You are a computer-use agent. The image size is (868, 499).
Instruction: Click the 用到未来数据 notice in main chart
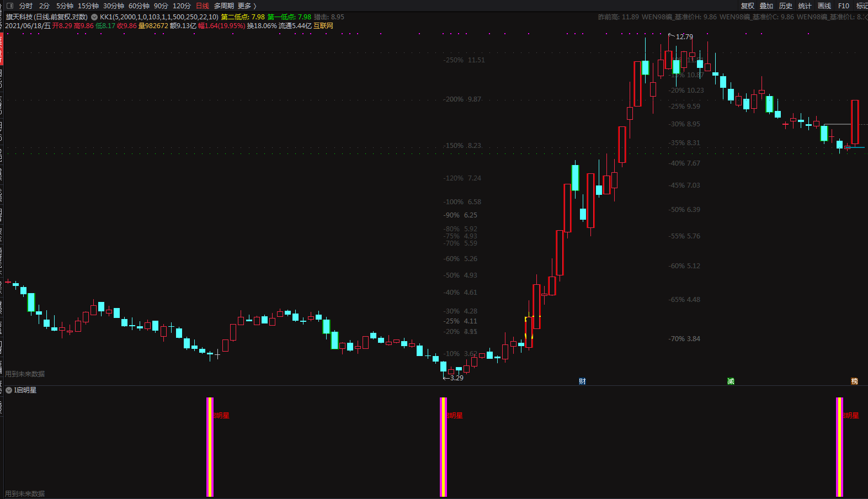pos(25,374)
